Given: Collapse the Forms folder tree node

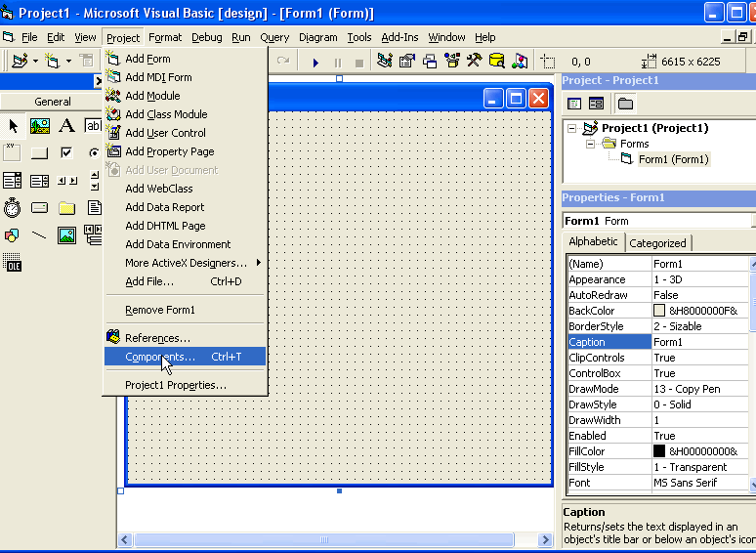Looking at the screenshot, I should click(x=590, y=144).
